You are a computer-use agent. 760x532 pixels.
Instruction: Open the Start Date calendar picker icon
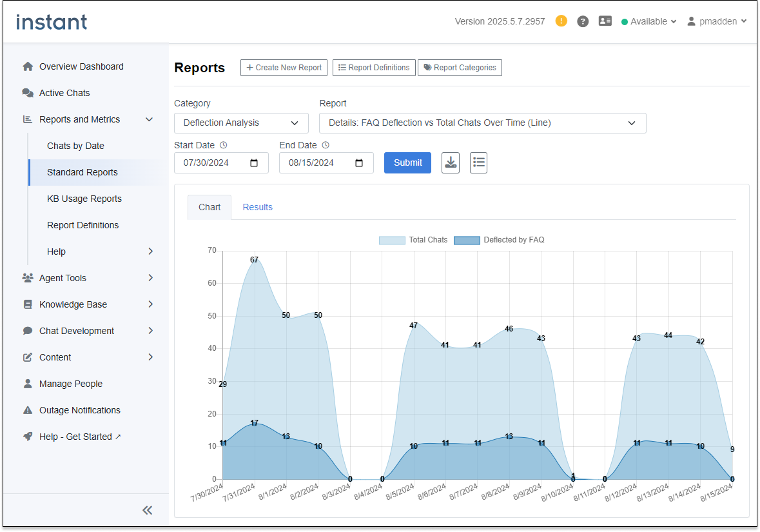point(254,163)
